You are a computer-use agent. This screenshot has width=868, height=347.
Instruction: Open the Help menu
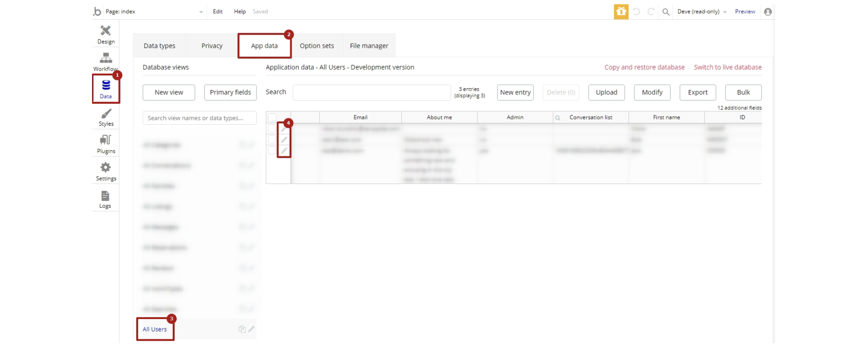click(240, 11)
